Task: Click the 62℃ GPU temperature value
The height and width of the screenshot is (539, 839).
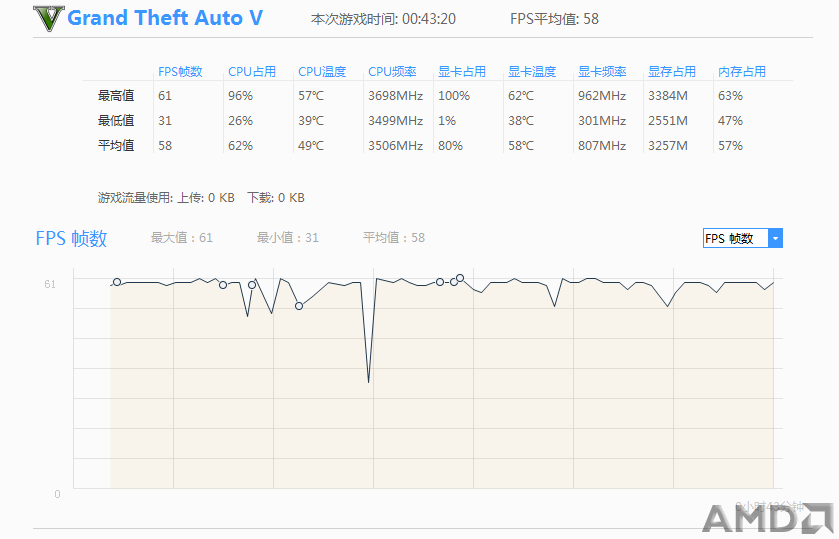Action: click(521, 96)
